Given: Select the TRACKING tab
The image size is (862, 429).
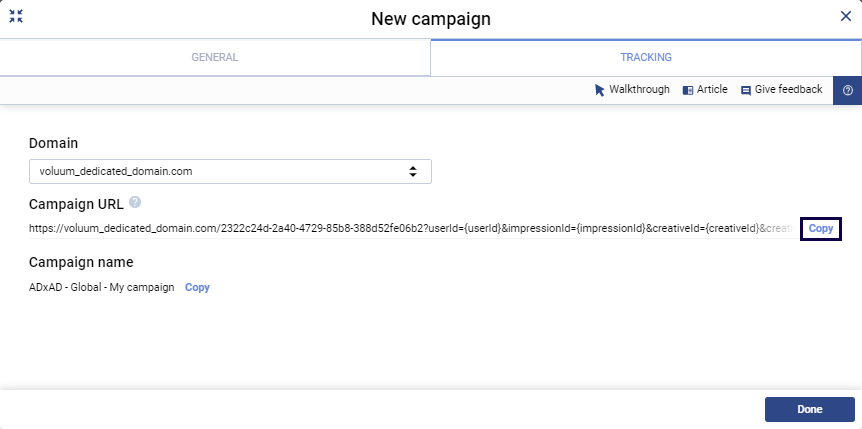Looking at the screenshot, I should coord(645,58).
